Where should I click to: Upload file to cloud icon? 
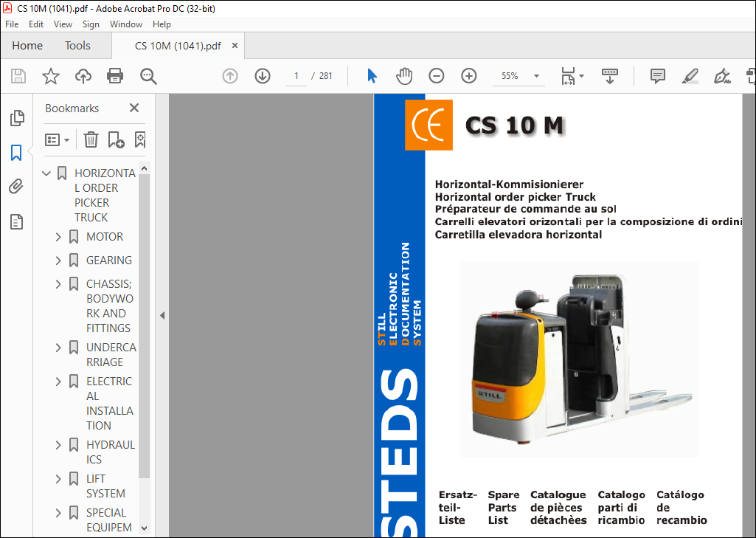click(83, 76)
